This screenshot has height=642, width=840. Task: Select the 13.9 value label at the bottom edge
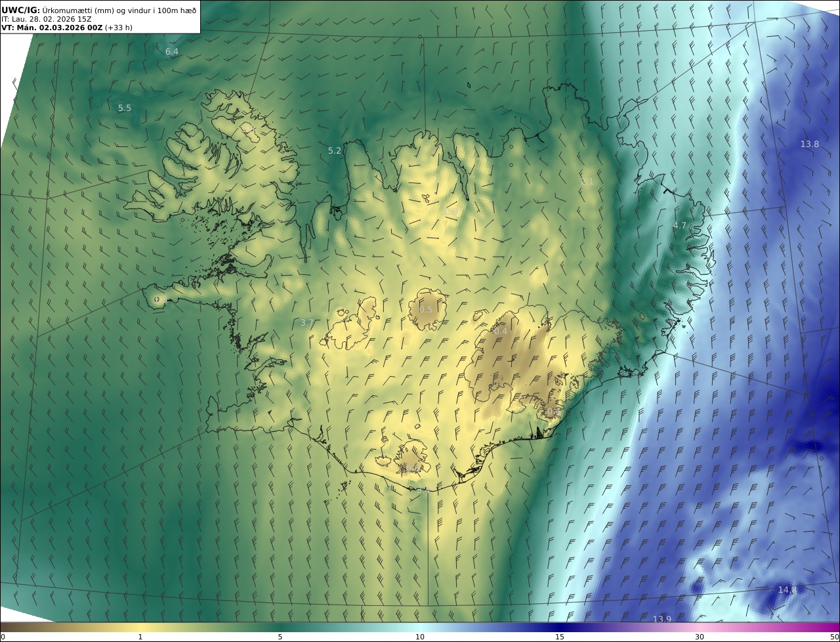point(662,619)
